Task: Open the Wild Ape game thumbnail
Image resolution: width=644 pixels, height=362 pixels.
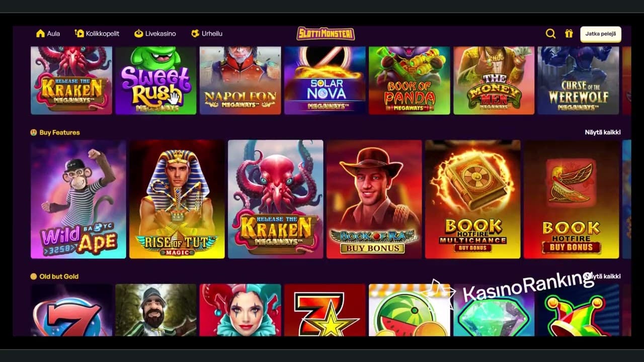Action: pos(78,199)
